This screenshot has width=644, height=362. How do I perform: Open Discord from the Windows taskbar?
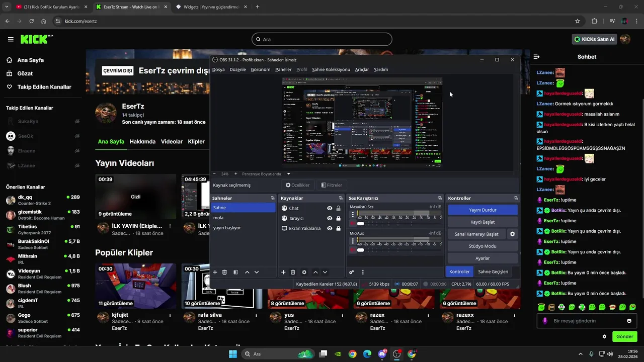pos(382,354)
